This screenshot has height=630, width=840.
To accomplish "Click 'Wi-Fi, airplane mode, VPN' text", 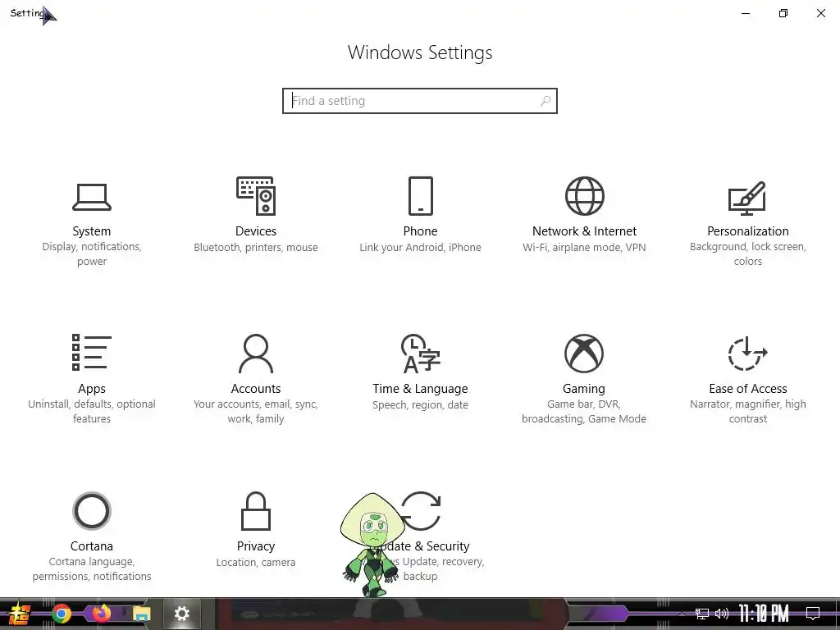I will click(584, 247).
